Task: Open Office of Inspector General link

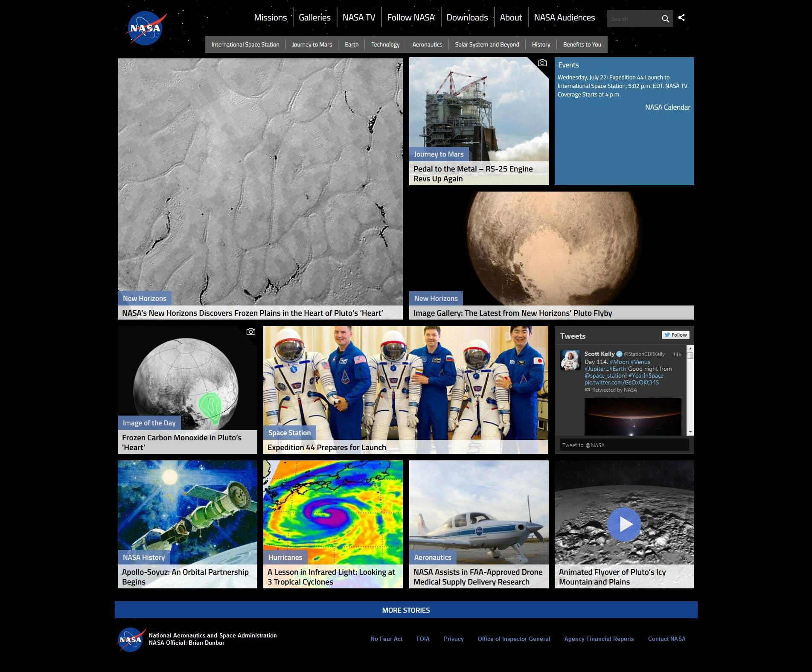Action: point(514,639)
